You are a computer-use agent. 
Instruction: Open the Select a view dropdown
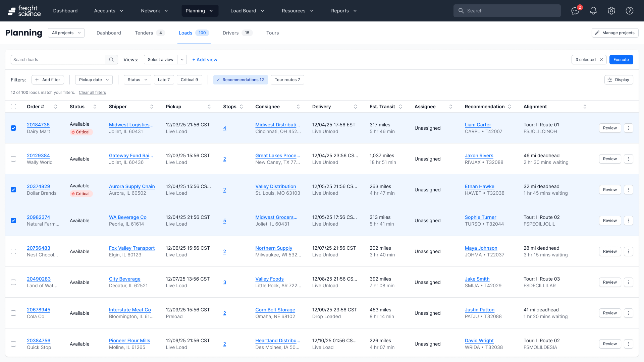[x=182, y=60]
